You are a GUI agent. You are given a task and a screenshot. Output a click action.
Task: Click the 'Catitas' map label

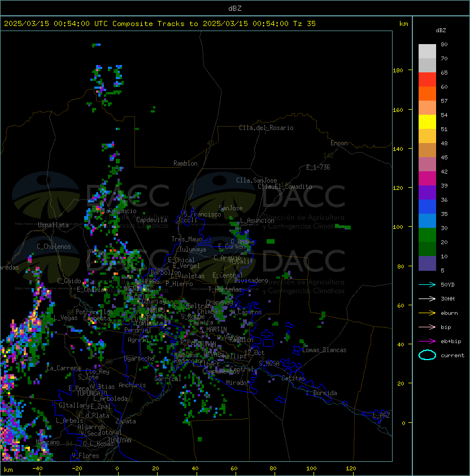pos(293,378)
